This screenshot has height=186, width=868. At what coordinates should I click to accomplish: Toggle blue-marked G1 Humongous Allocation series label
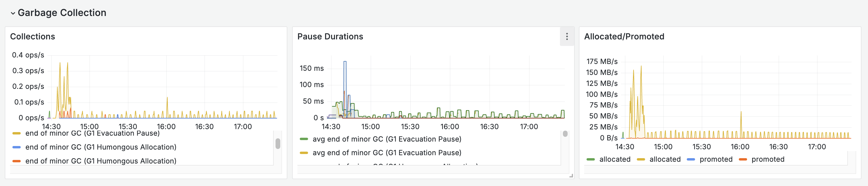point(101,147)
